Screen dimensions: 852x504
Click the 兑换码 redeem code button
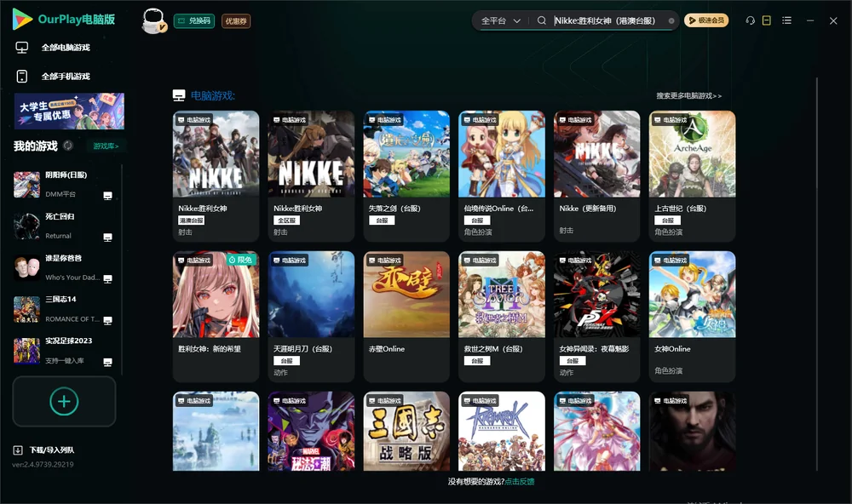(194, 20)
